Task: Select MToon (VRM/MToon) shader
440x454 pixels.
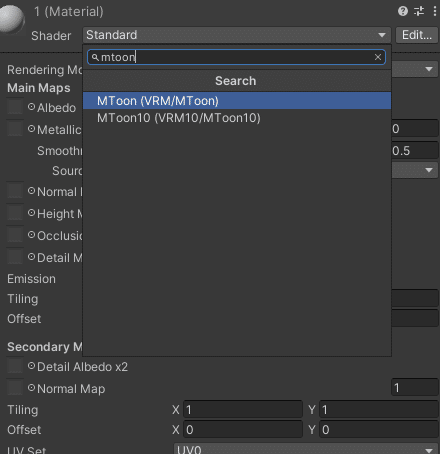Action: point(237,101)
